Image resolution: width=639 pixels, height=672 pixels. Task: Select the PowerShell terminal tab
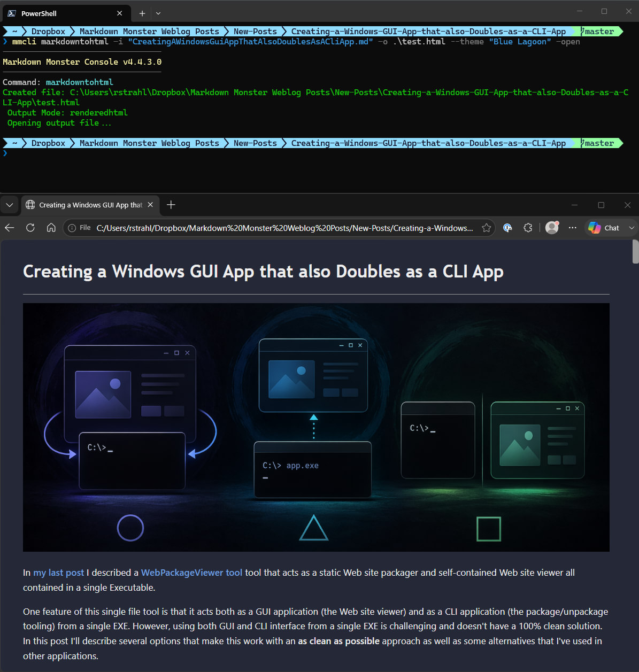pyautogui.click(x=65, y=13)
